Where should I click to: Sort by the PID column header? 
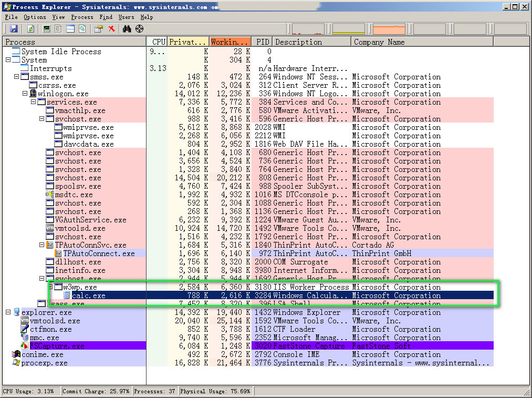click(x=262, y=42)
